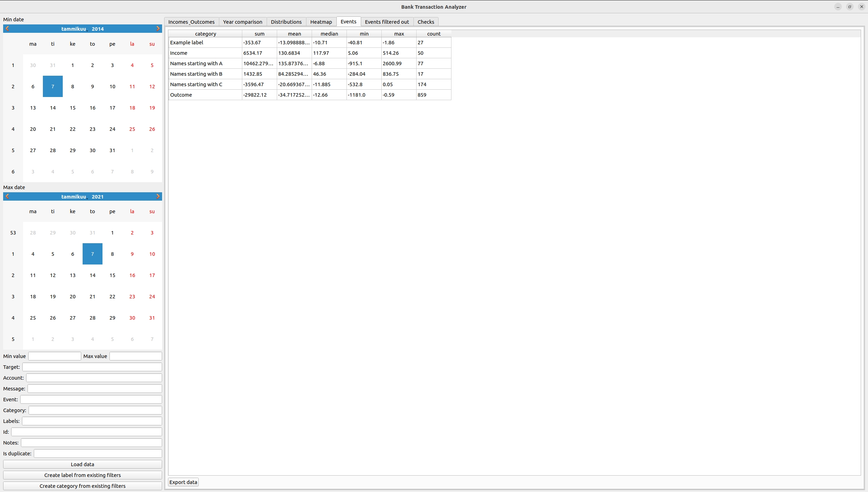Click year 2021 in Max date header
This screenshot has height=492, width=868.
(x=98, y=197)
